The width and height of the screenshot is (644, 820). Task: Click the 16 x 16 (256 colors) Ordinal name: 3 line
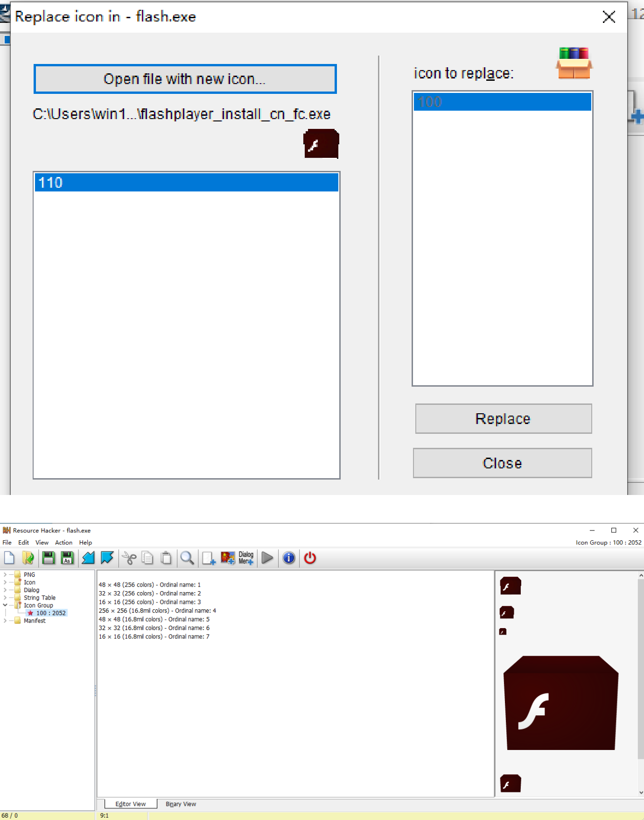tap(150, 602)
